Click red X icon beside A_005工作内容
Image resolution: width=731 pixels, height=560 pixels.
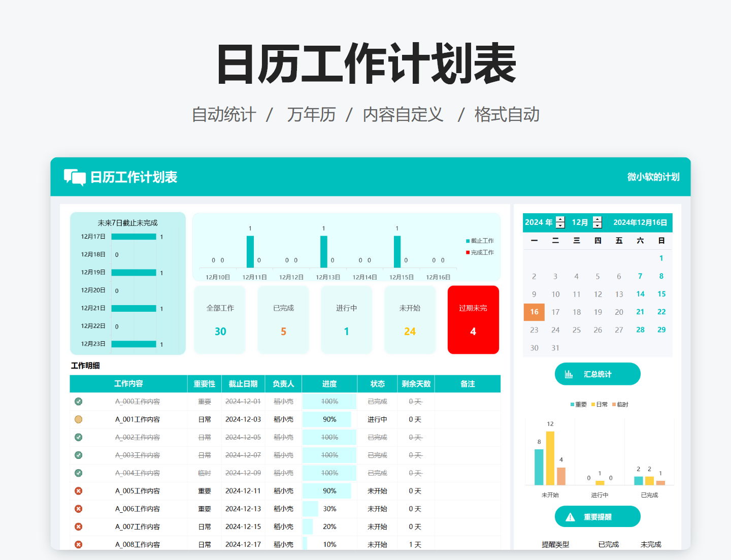79,491
